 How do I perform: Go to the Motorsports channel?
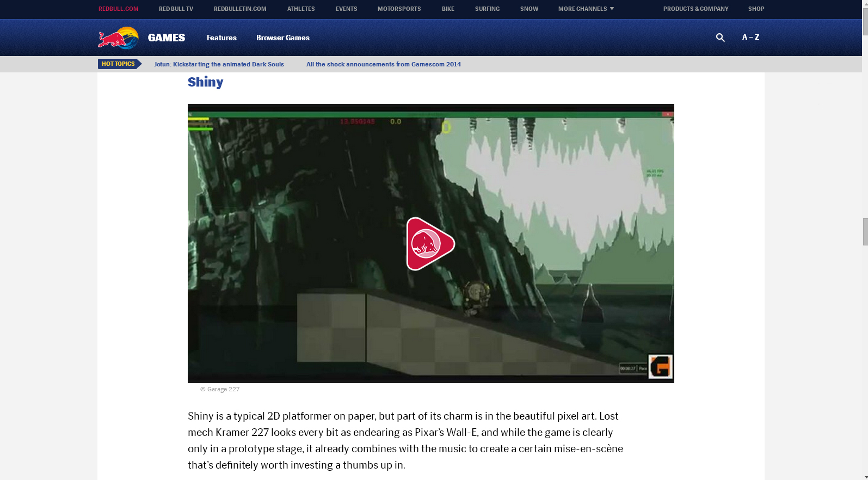coord(399,9)
